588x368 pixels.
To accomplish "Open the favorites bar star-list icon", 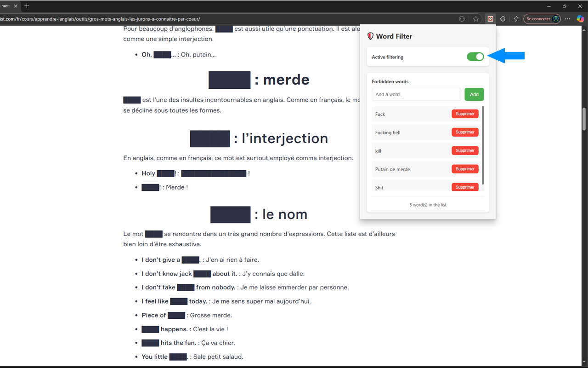I will 516,19.
